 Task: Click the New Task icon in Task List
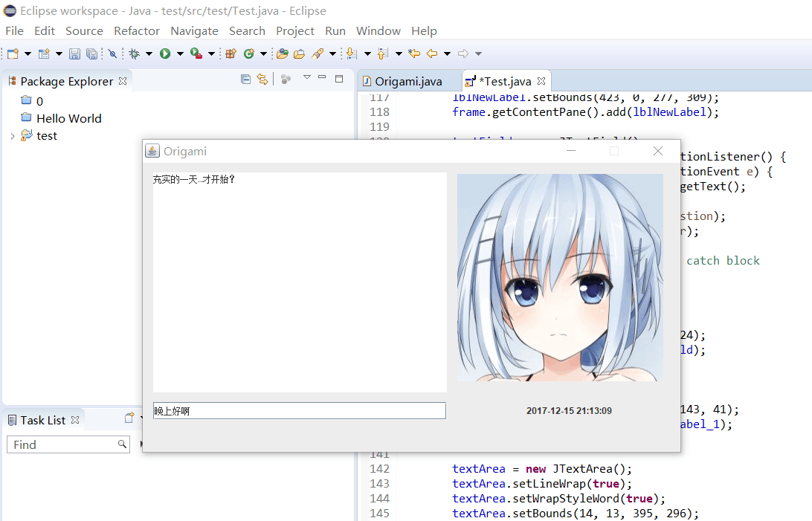point(129,418)
